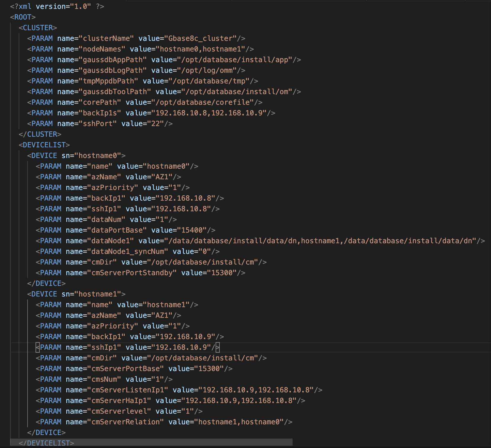Viewport: 491px width, 448px height.
Task: Click the DEVICE sn="hostname0" tag
Action: 76,156
